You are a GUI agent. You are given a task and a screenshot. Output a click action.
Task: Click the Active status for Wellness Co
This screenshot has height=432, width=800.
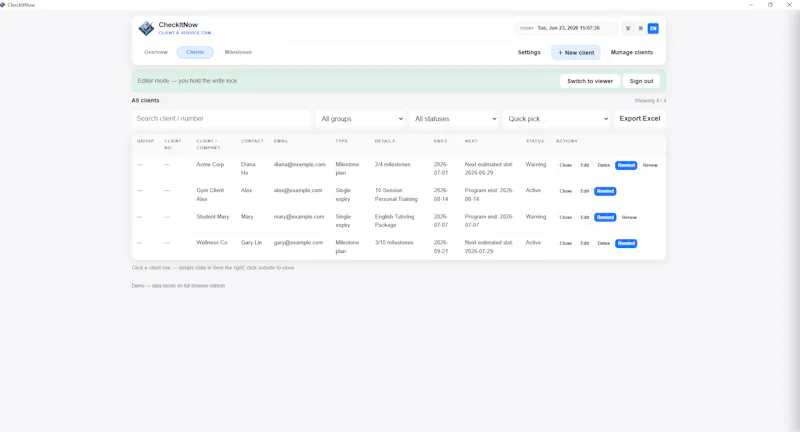(x=533, y=243)
